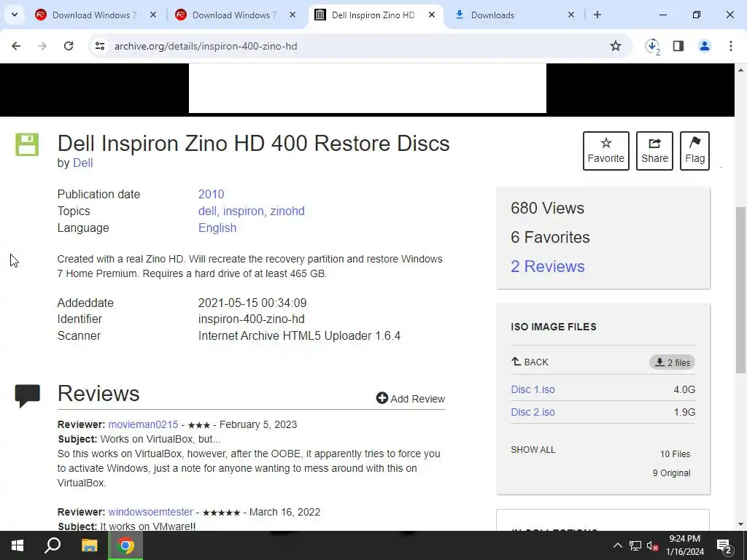Click the Reviews speech bubble icon
This screenshot has height=560, width=747.
click(27, 396)
